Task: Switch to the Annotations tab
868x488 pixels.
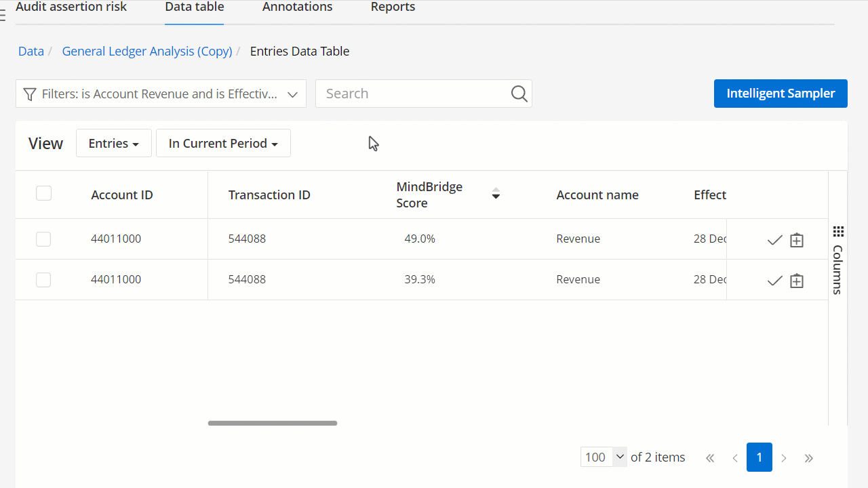Action: coord(298,7)
